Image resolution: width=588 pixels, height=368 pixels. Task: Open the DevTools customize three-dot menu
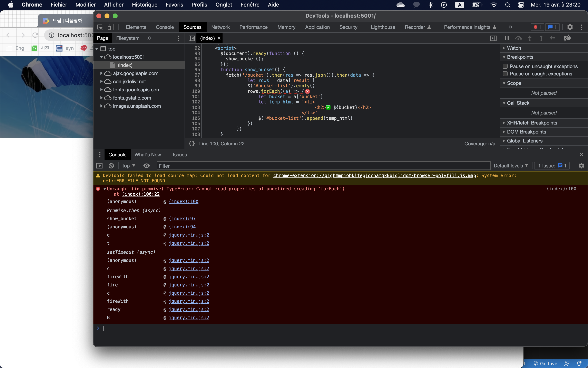581,27
